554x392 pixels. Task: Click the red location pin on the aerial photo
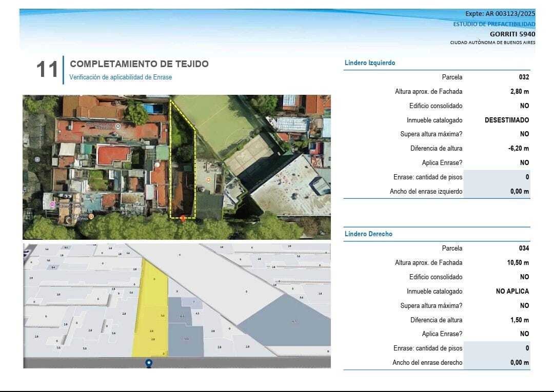[183, 218]
